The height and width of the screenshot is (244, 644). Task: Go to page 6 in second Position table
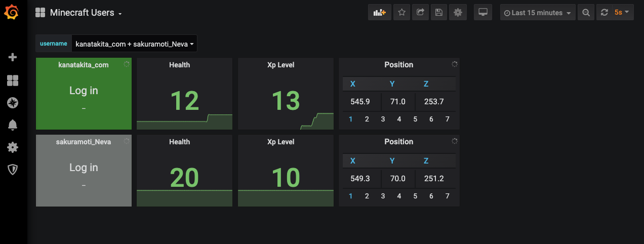(x=431, y=196)
